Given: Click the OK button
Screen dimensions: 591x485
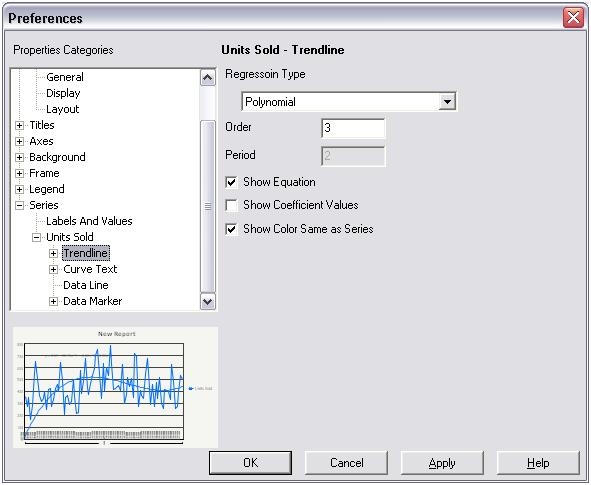Looking at the screenshot, I should click(251, 463).
